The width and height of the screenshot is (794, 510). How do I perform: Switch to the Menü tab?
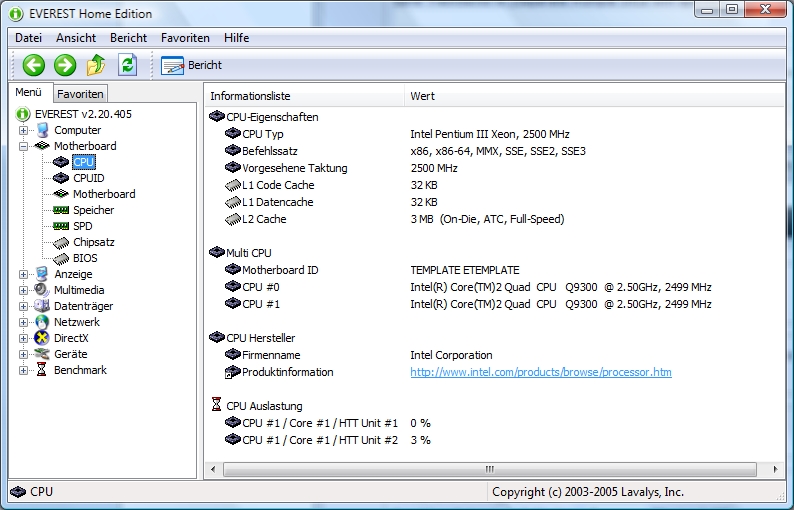click(28, 92)
